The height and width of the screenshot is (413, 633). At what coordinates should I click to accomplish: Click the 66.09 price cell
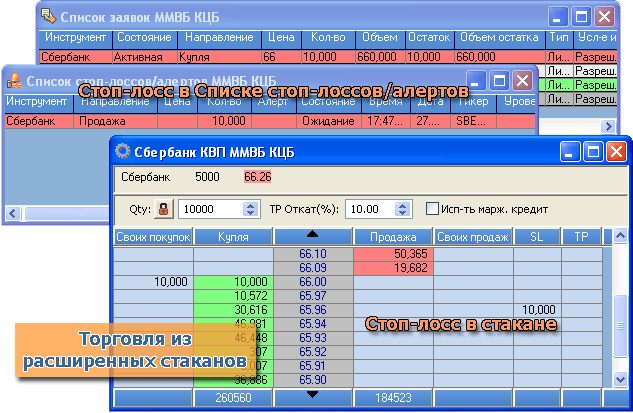click(313, 268)
